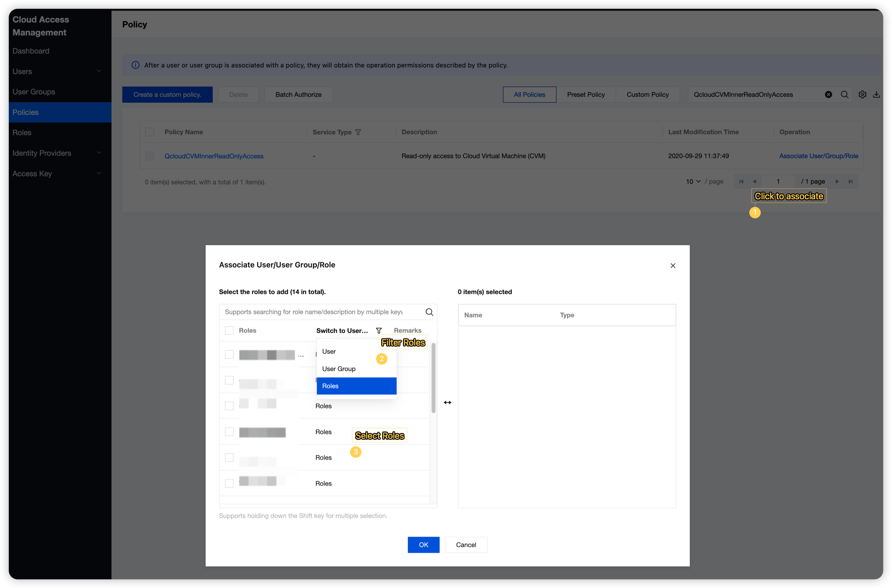Click the roles list vertical scrollbar
The image size is (892, 588).
coord(433,377)
